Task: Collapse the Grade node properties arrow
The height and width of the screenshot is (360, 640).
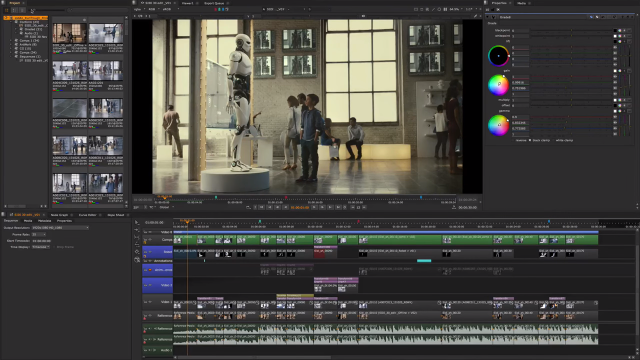Action: pos(487,17)
